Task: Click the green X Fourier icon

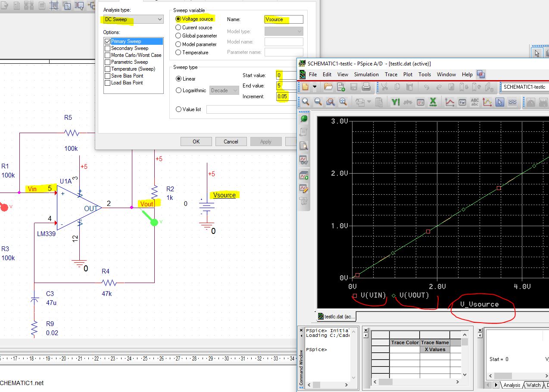Action: click(433, 102)
